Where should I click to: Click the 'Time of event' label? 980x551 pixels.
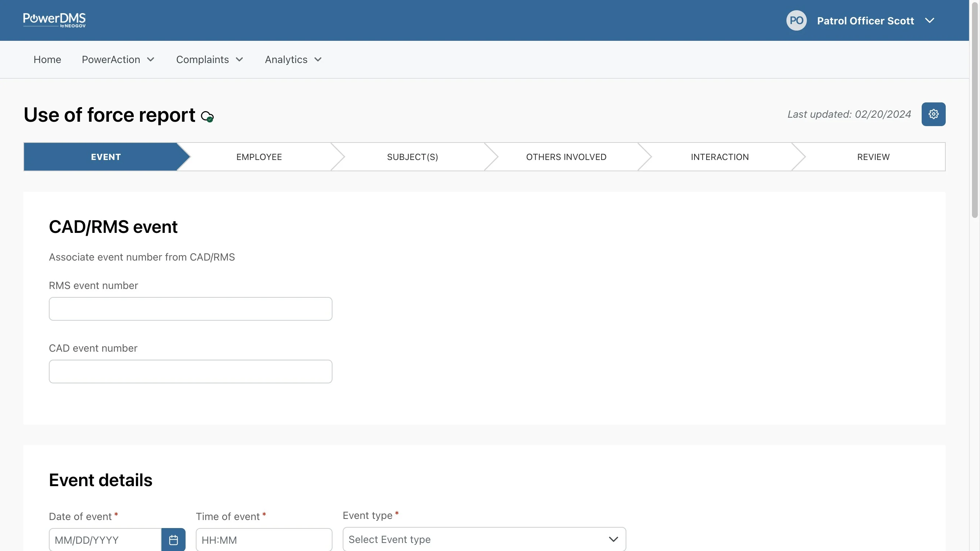tap(227, 517)
